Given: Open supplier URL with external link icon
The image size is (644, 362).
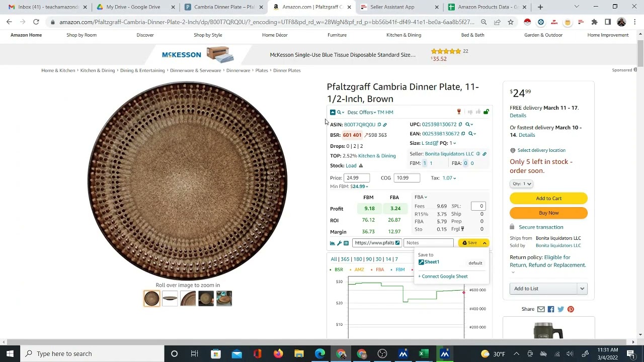Looking at the screenshot, I should [397, 243].
